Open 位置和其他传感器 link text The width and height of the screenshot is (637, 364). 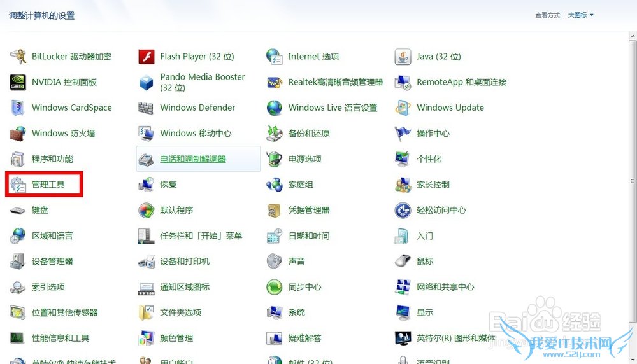point(65,312)
